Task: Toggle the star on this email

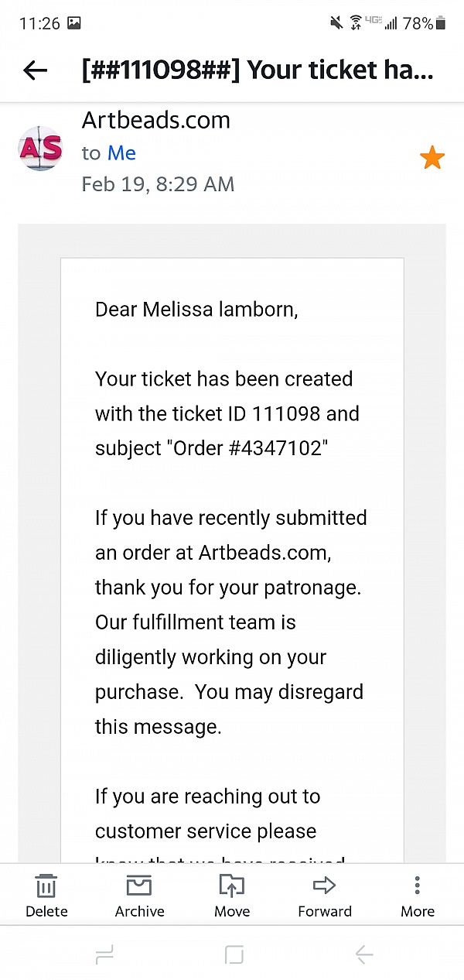Action: tap(432, 157)
